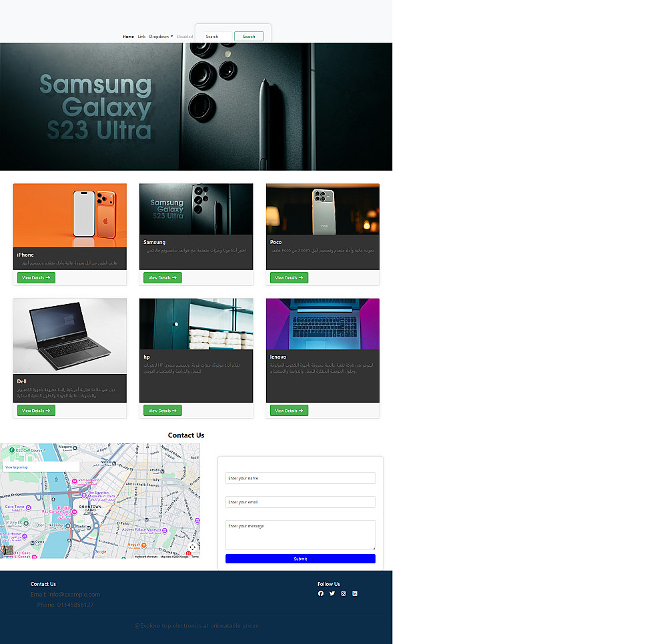Click the 'Dell' card title
The image size is (667, 644).
click(x=22, y=381)
